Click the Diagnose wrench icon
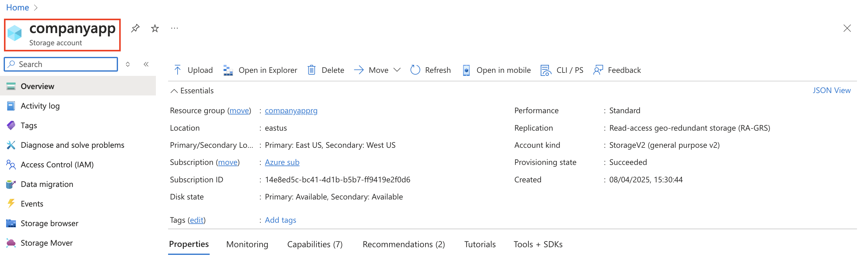The image size is (868, 257). point(11,145)
